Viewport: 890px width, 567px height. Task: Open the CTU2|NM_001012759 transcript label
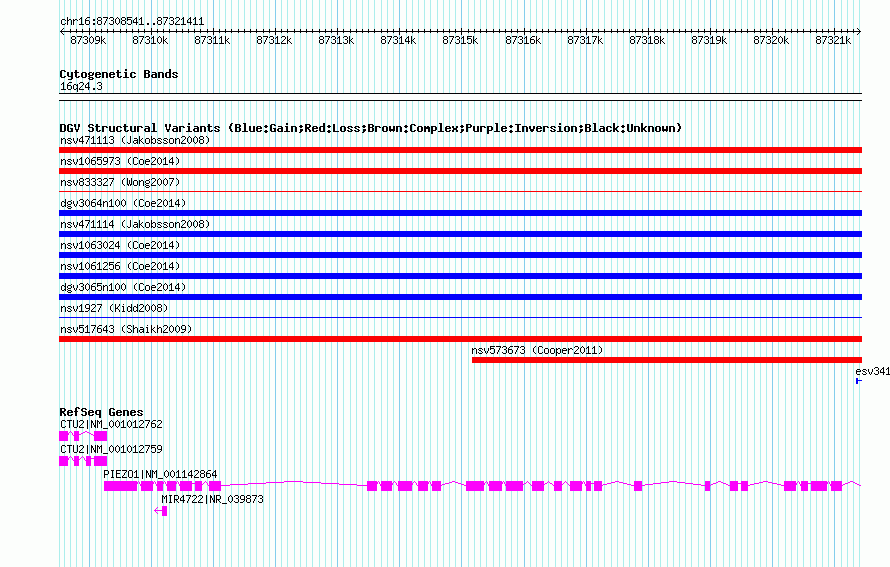point(111,450)
